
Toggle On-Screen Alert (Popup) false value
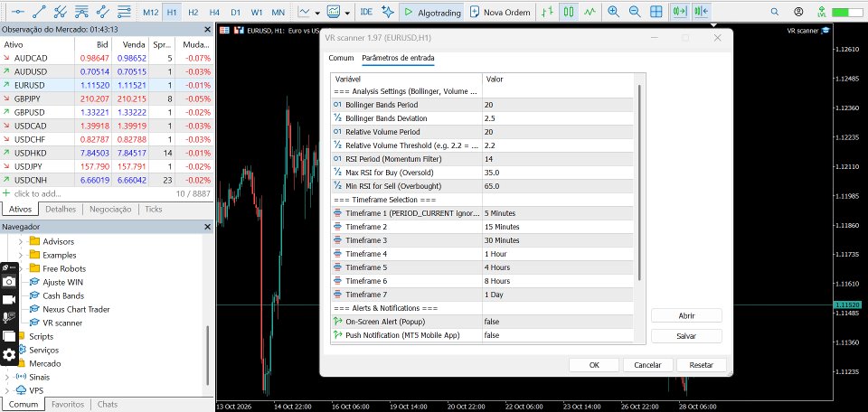(x=558, y=322)
